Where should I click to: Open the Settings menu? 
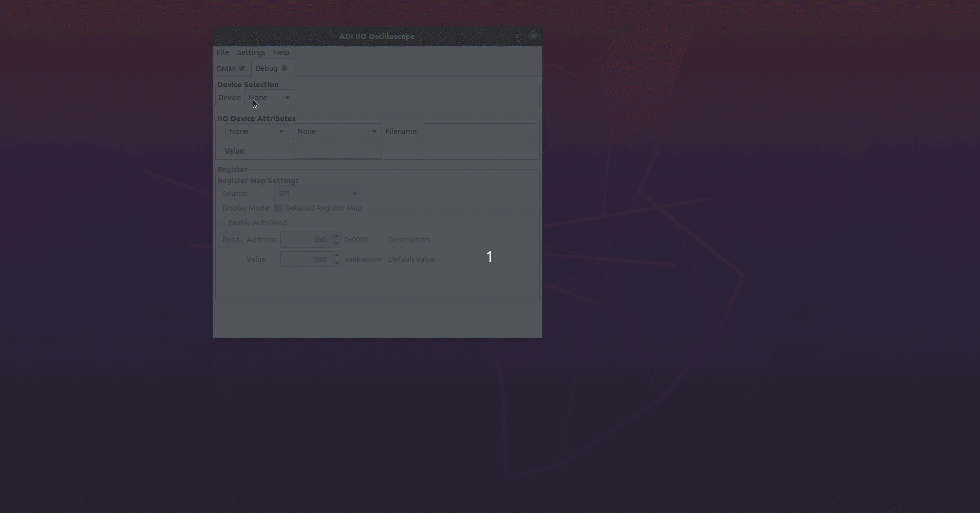[251, 52]
